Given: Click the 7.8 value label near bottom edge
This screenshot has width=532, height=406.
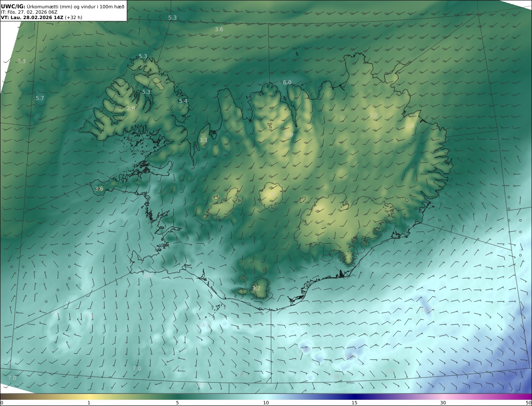Looking at the screenshot, I should point(241,375).
